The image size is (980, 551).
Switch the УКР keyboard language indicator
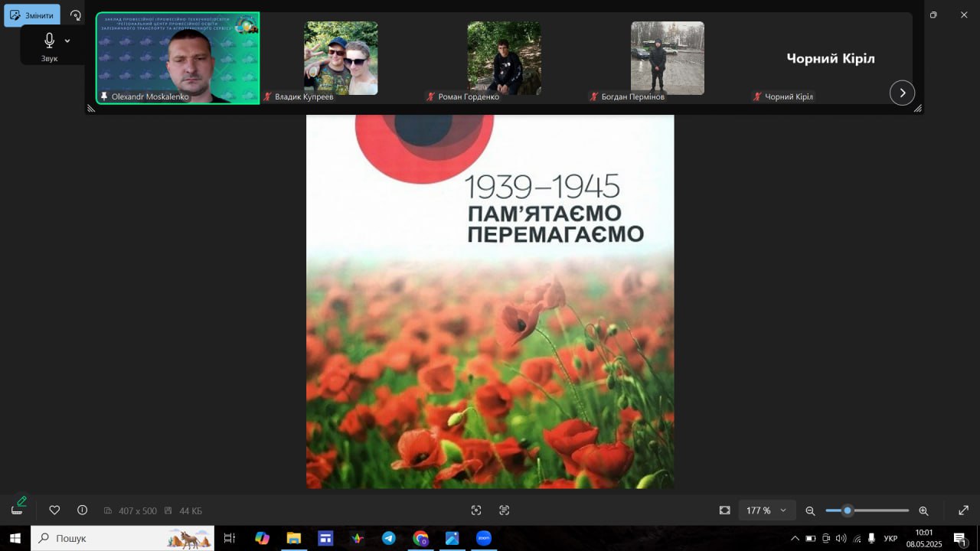pos(890,538)
